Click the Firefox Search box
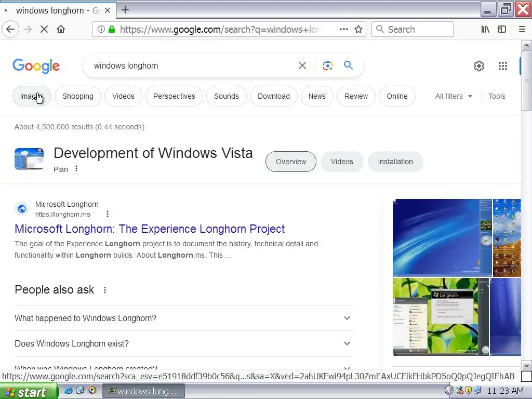Image resolution: width=532 pixels, height=399 pixels. tap(412, 29)
